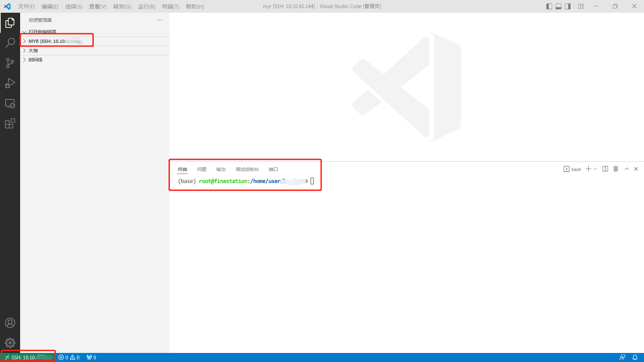Click the 资源管理器 panel title
The width and height of the screenshot is (644, 362).
[40, 20]
